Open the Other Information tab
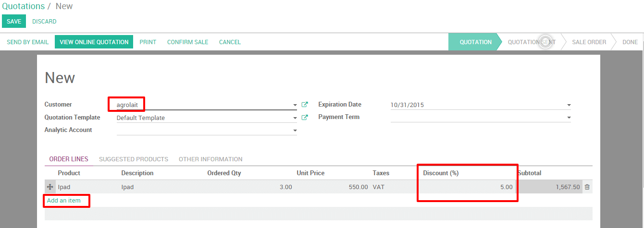 click(211, 159)
